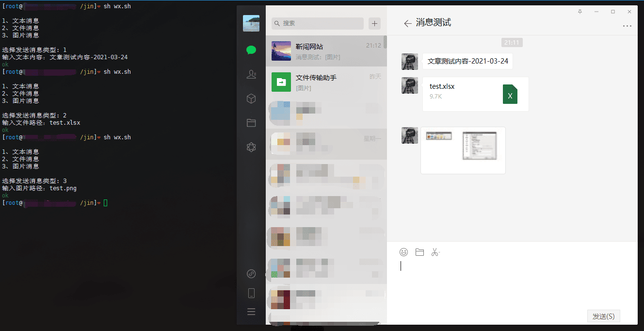Click terminal line 输入图片路径: test.png
644x331 pixels.
(39, 188)
